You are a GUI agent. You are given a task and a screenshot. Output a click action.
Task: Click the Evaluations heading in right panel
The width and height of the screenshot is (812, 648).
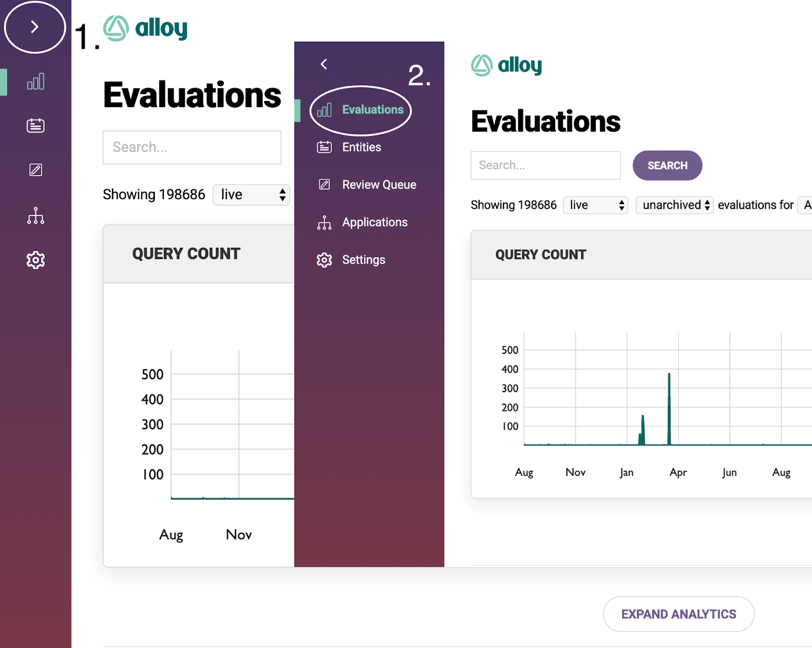(x=546, y=121)
